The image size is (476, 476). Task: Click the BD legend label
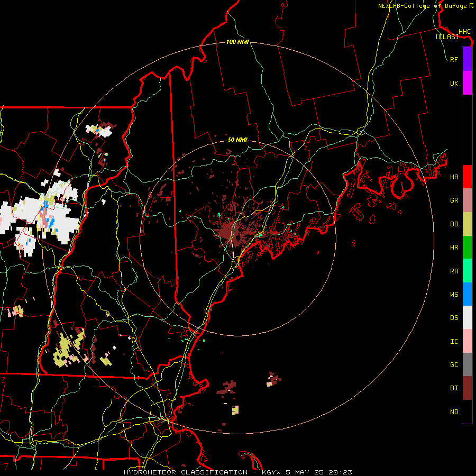tap(454, 224)
